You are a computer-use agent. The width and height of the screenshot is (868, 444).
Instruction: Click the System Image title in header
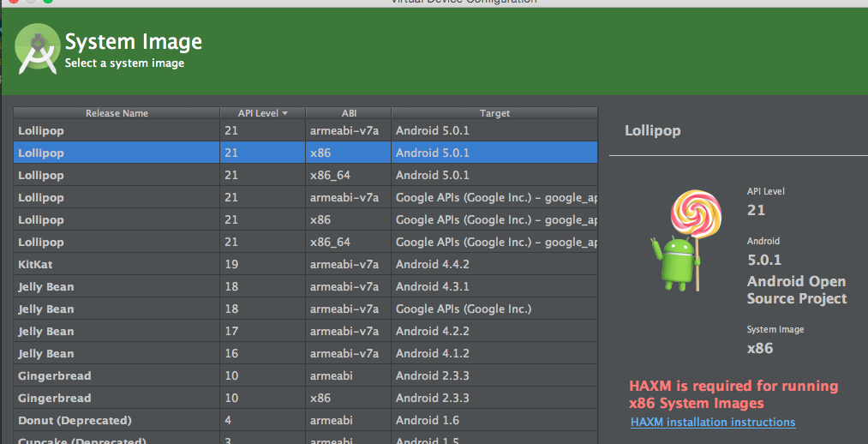tap(134, 41)
